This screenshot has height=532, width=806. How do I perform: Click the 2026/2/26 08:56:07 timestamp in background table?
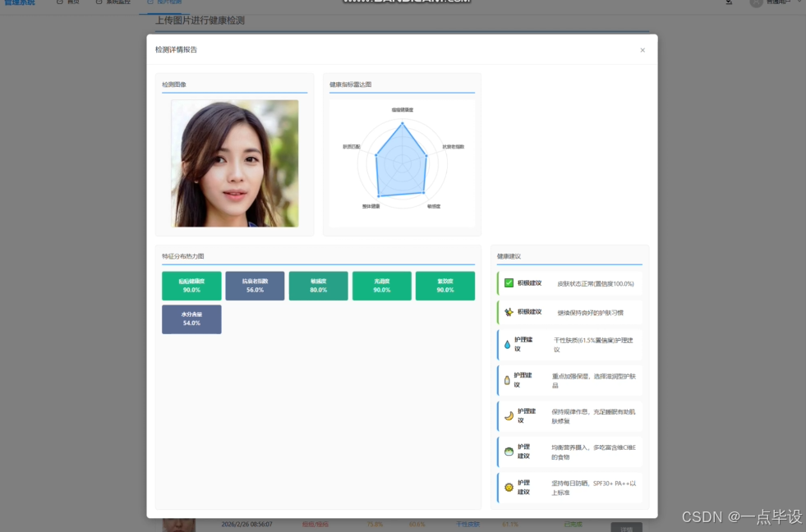click(x=246, y=525)
